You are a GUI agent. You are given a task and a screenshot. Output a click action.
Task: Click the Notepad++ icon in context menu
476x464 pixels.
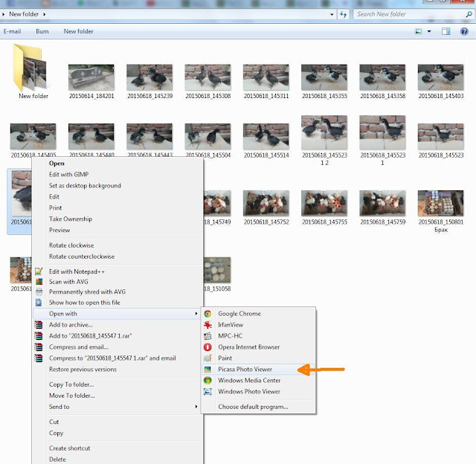click(39, 271)
